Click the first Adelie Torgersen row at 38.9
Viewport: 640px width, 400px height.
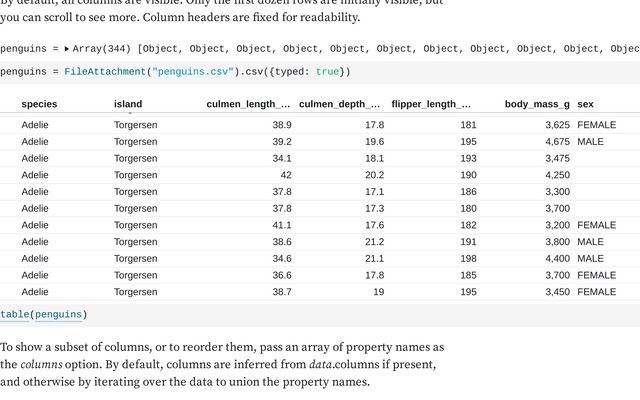320,125
